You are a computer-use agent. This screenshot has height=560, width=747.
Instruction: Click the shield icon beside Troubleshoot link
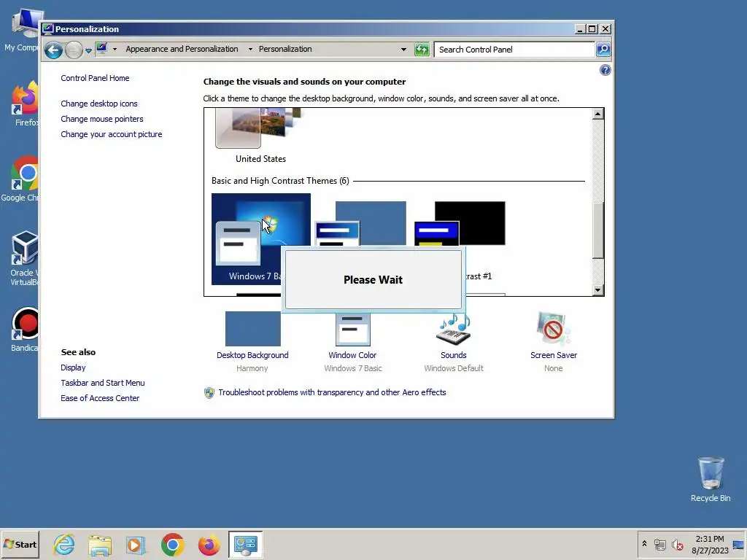coord(209,393)
